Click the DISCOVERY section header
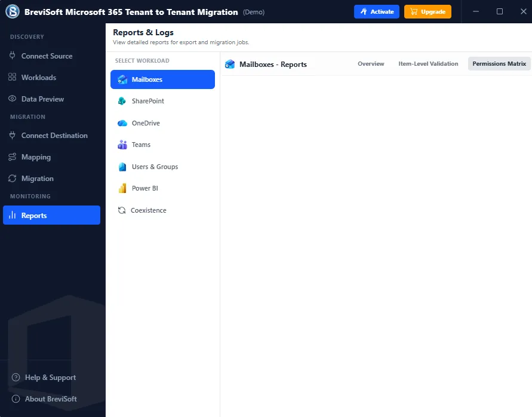 pyautogui.click(x=27, y=36)
